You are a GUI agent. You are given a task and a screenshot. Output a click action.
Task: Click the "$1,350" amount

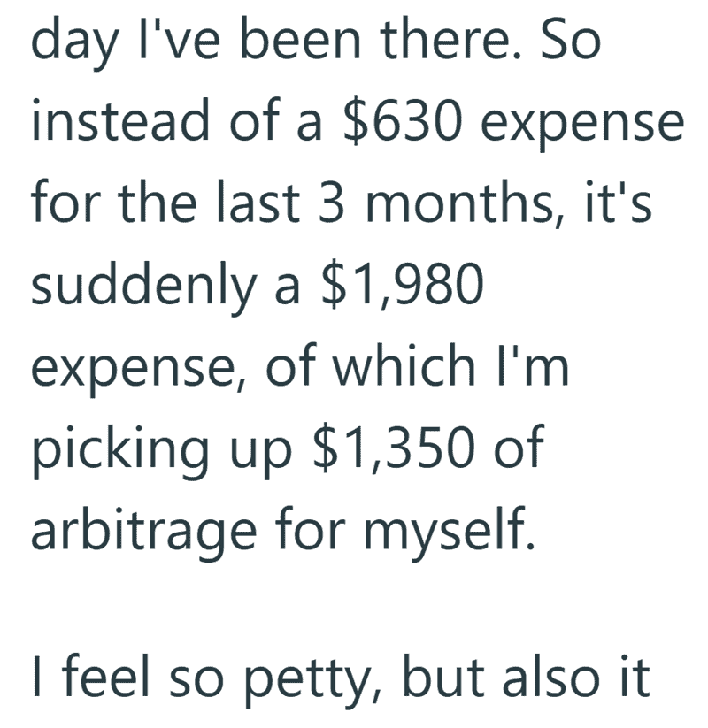coord(395,447)
